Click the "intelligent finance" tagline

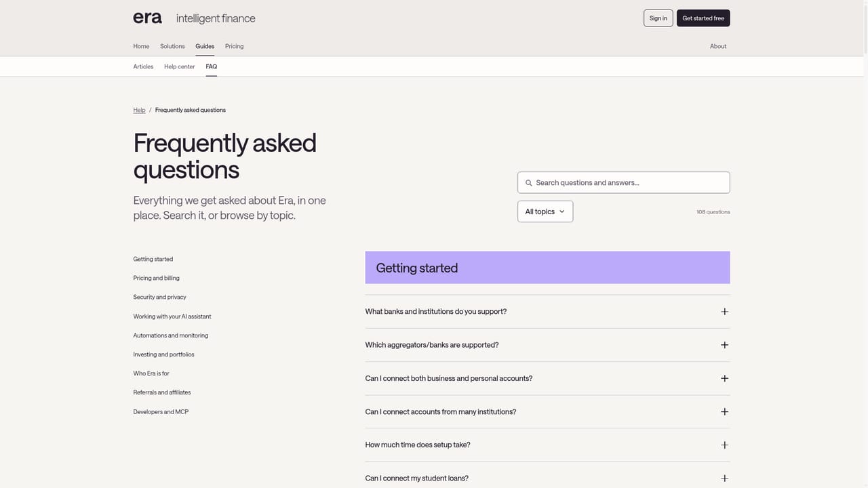(216, 18)
